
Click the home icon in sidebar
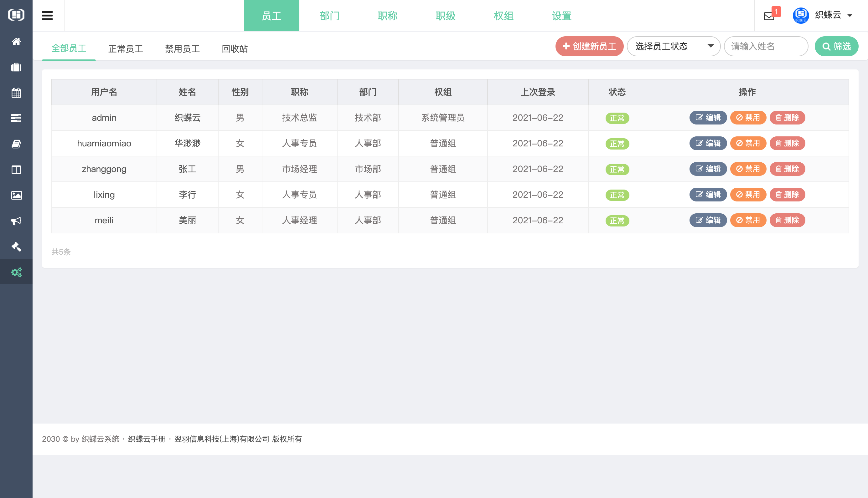(x=16, y=41)
